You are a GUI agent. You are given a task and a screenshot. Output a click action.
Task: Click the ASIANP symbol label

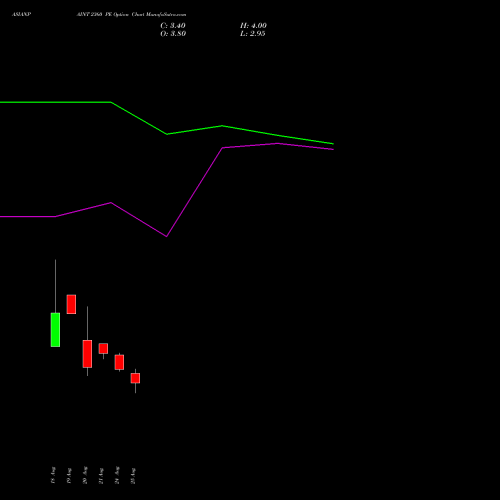[x=21, y=15]
